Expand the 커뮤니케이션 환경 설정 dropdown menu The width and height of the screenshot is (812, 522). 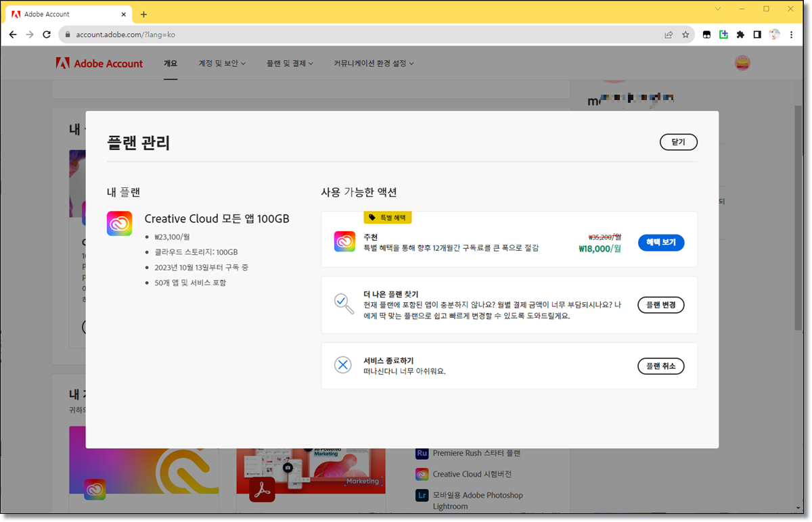pos(374,64)
